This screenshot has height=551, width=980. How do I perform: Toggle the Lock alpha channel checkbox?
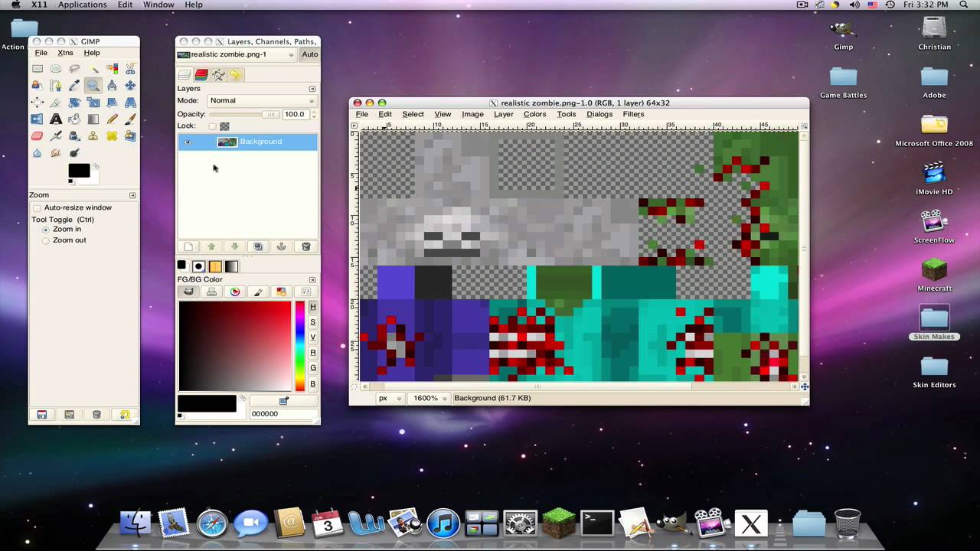tap(212, 126)
